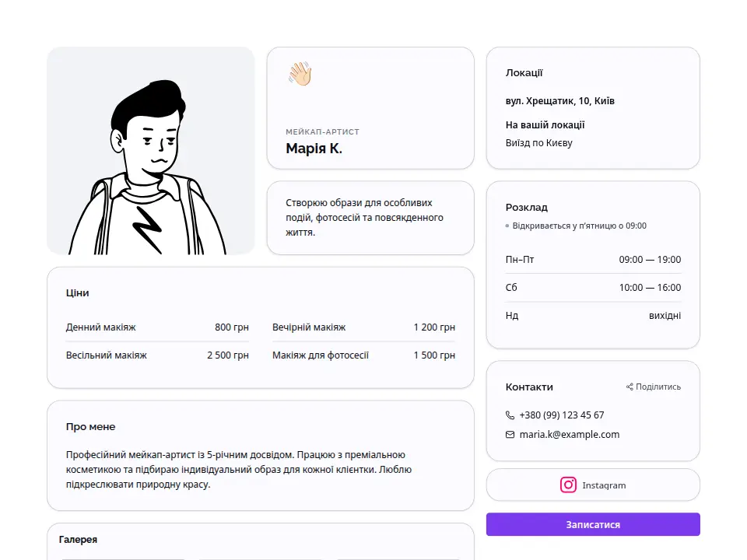
Task: Share the profile via Поділитись
Action: pyautogui.click(x=654, y=387)
